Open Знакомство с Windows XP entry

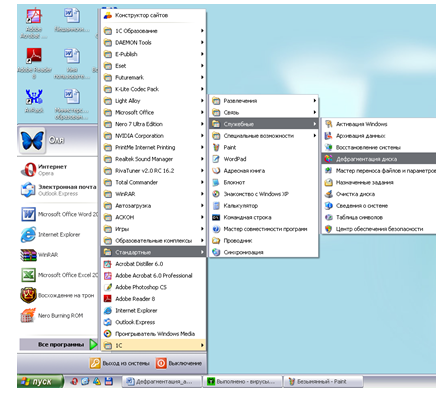point(263,194)
